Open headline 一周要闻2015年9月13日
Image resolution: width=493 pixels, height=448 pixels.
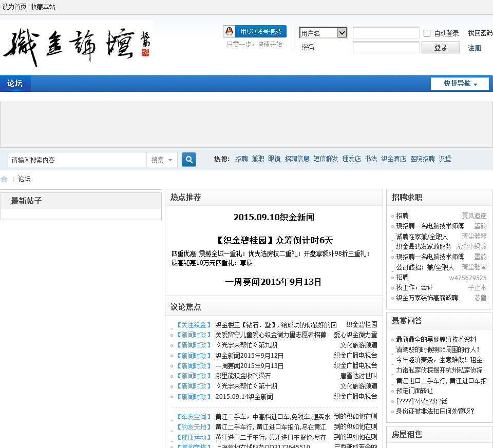pyautogui.click(x=273, y=282)
